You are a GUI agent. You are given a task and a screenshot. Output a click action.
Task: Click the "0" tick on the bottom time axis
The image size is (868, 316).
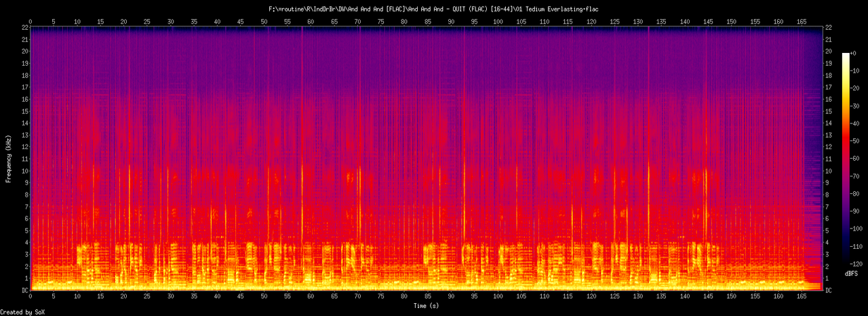coord(31,297)
